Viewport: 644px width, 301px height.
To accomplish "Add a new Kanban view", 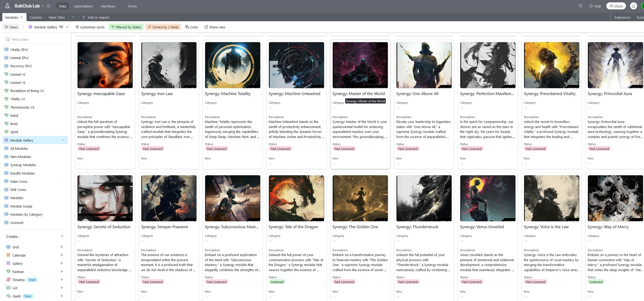I will pyautogui.click(x=62, y=271).
